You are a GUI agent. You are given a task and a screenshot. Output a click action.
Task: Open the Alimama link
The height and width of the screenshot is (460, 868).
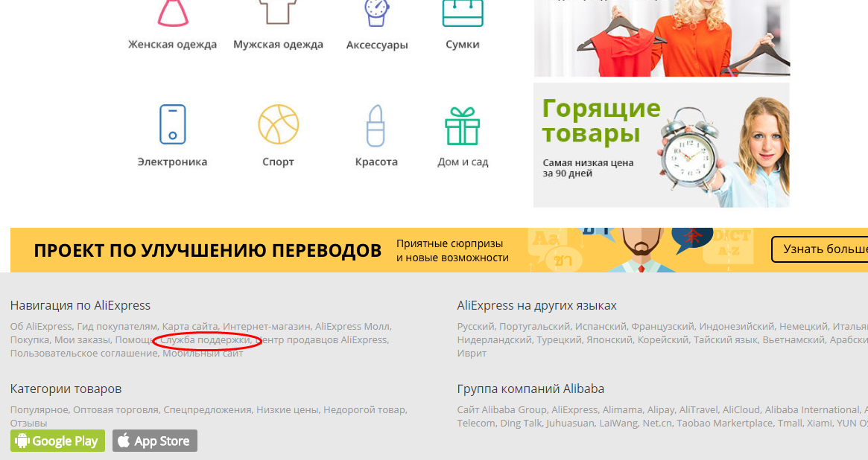[621, 409]
